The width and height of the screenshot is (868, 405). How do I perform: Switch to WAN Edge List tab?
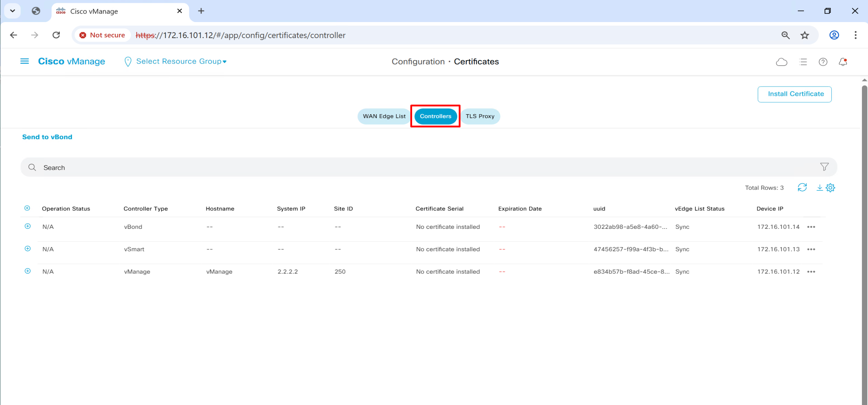pos(384,116)
